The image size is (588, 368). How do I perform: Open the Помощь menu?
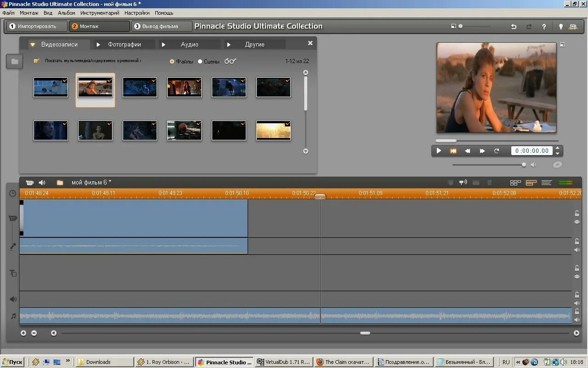164,13
